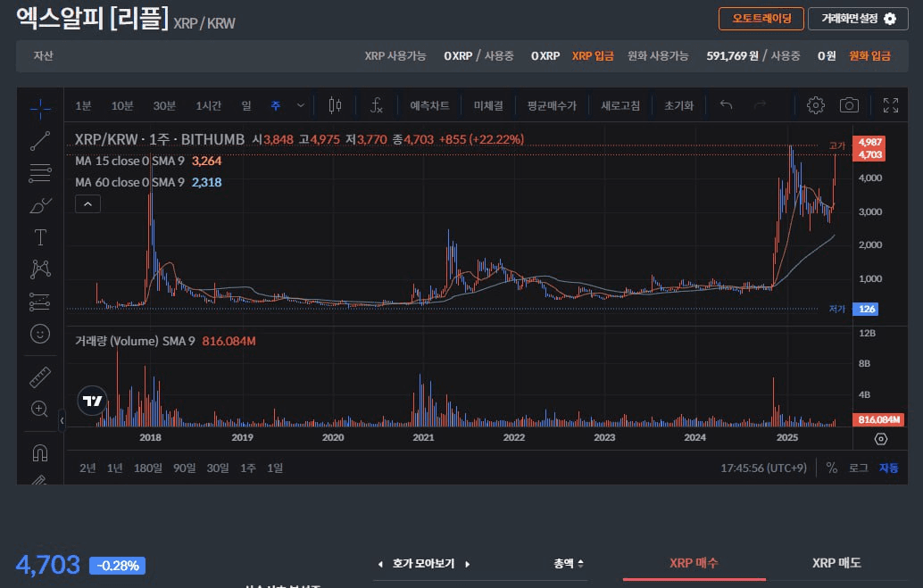923x588 pixels.
Task: Open the pattern drawing tool
Action: click(x=40, y=269)
